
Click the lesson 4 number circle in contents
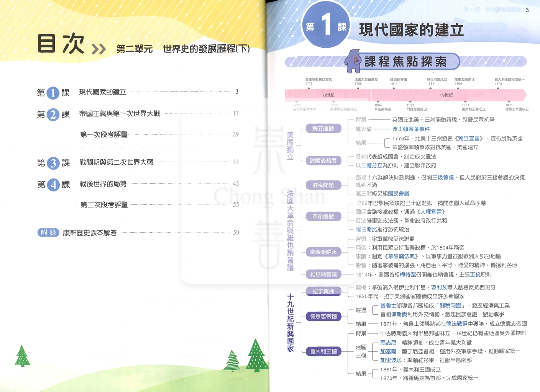[53, 185]
